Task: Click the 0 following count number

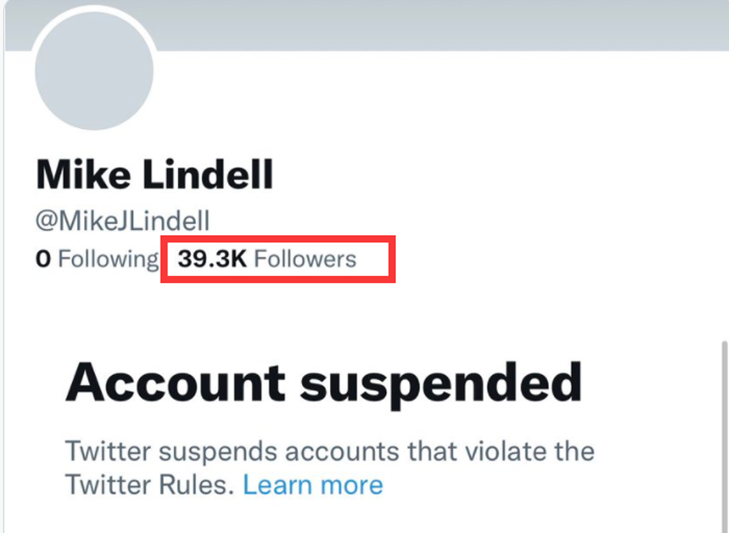Action: click(43, 260)
